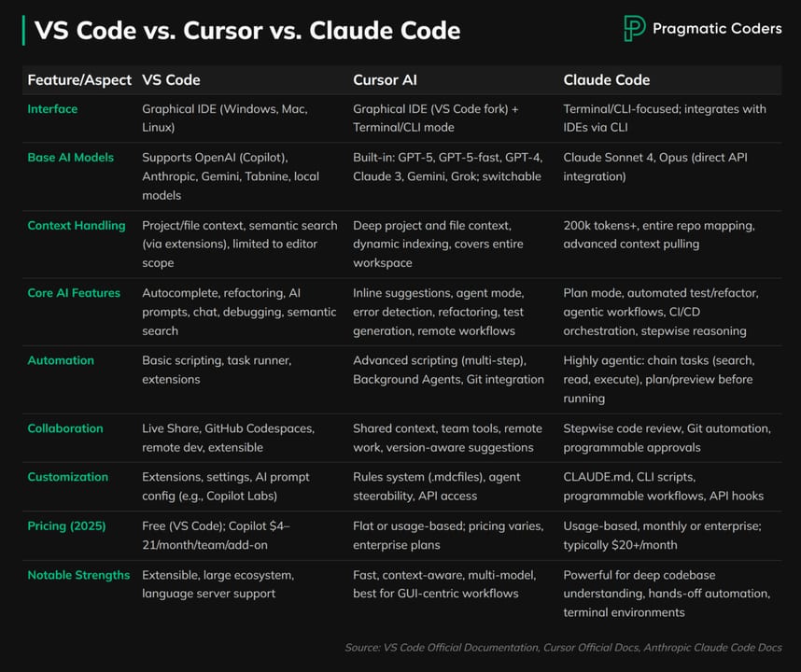Click the cell 'Basic scripting, task runner, extensions'
The height and width of the screenshot is (672, 801).
tap(217, 370)
